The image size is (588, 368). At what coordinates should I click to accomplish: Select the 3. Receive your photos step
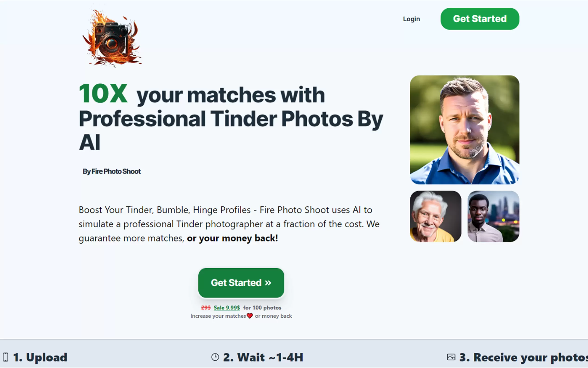pyautogui.click(x=517, y=357)
